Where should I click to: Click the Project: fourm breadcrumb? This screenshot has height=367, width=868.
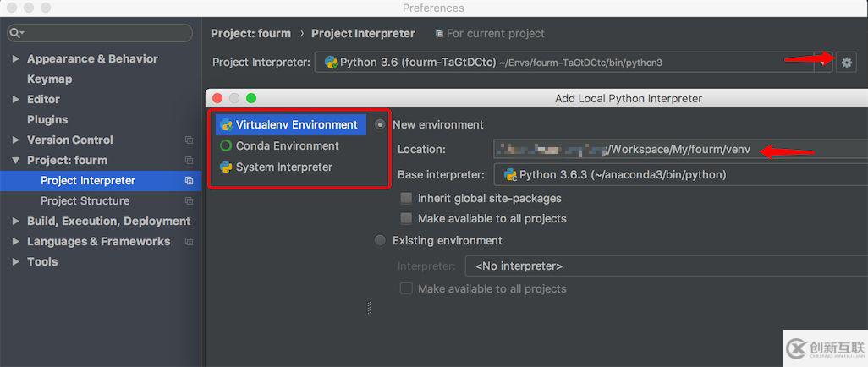(250, 33)
